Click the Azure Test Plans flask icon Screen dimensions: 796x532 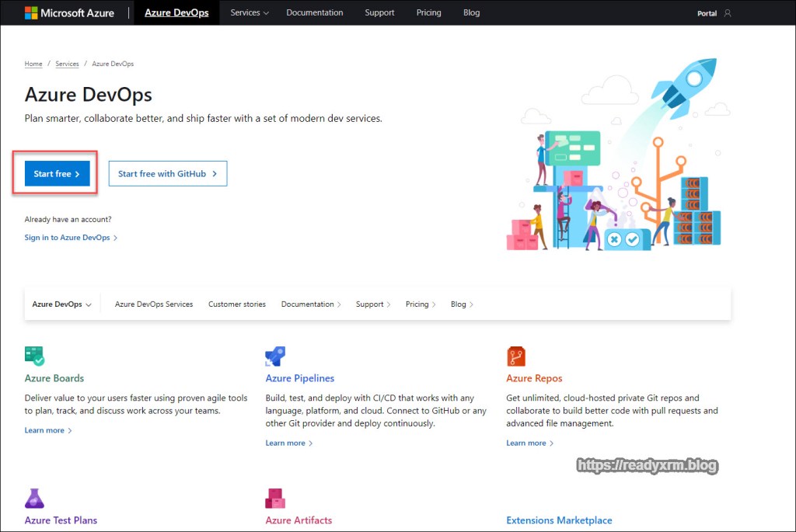(34, 498)
